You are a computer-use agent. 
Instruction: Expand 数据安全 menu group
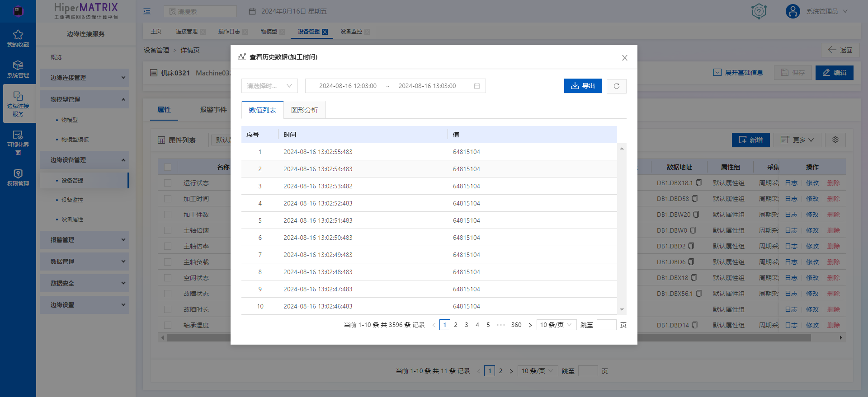[x=85, y=283]
